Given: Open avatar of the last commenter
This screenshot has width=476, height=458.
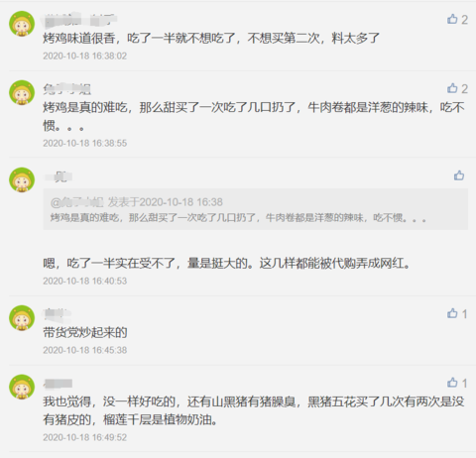Looking at the screenshot, I should 22,387.
